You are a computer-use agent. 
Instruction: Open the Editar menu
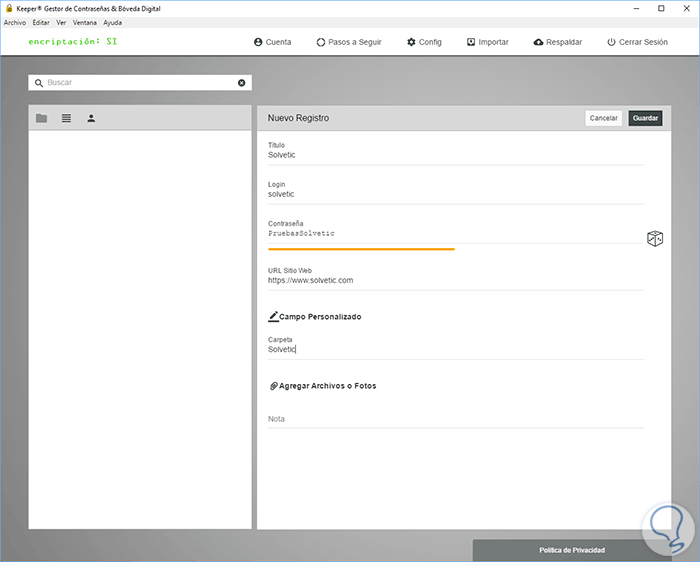pos(41,22)
